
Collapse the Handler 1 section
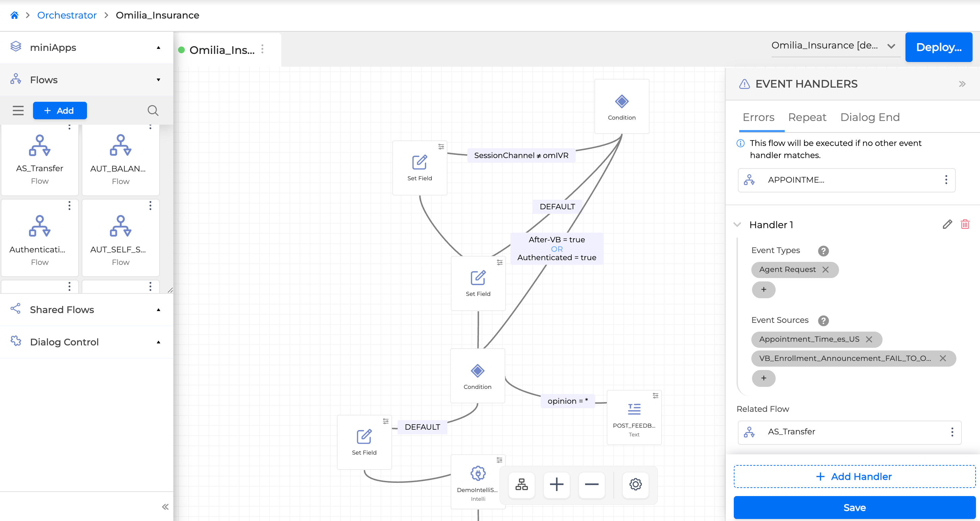point(737,225)
